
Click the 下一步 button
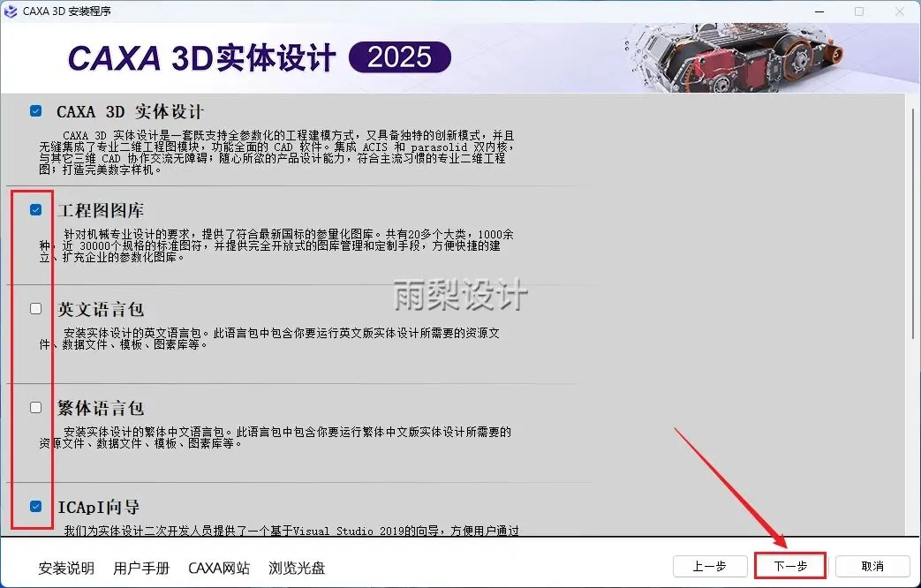pos(790,566)
